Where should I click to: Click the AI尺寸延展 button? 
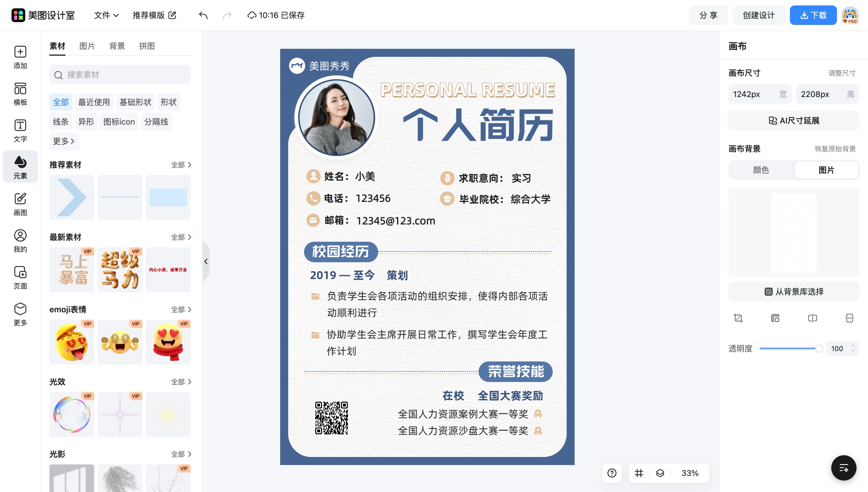tap(793, 121)
